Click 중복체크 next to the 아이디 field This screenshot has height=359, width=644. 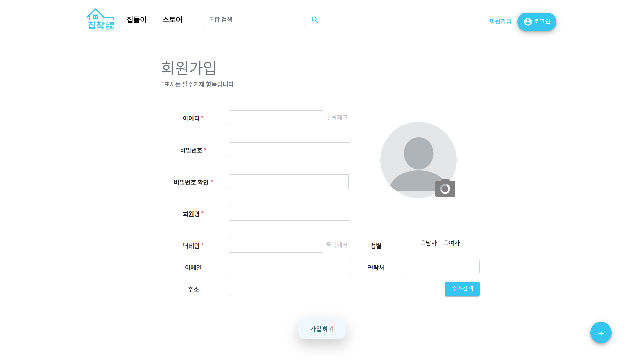point(337,117)
